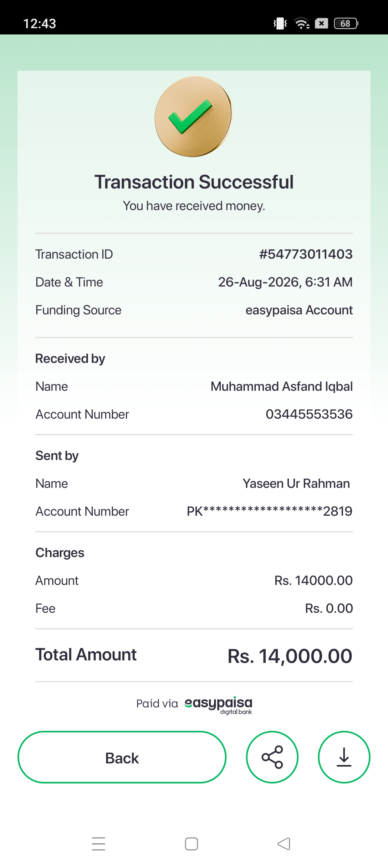This screenshot has width=388, height=868.
Task: Tap the Wi-Fi status icon
Action: pyautogui.click(x=302, y=23)
